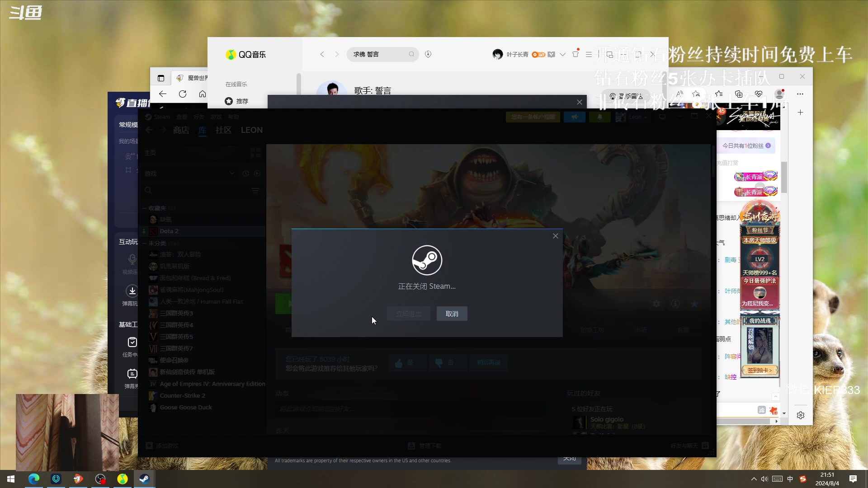
Task: Click the Edge sidebar settings gear
Action: coord(800,415)
